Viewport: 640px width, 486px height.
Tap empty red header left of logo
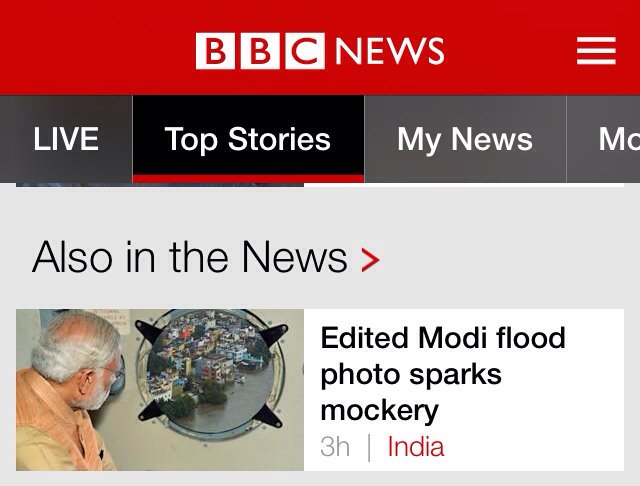[90, 50]
